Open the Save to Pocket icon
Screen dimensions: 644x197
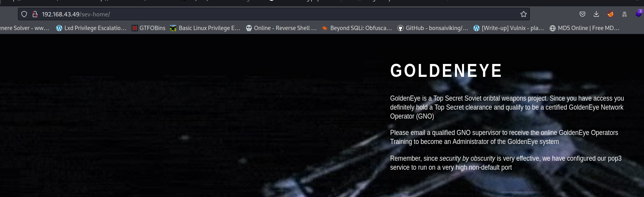[582, 14]
